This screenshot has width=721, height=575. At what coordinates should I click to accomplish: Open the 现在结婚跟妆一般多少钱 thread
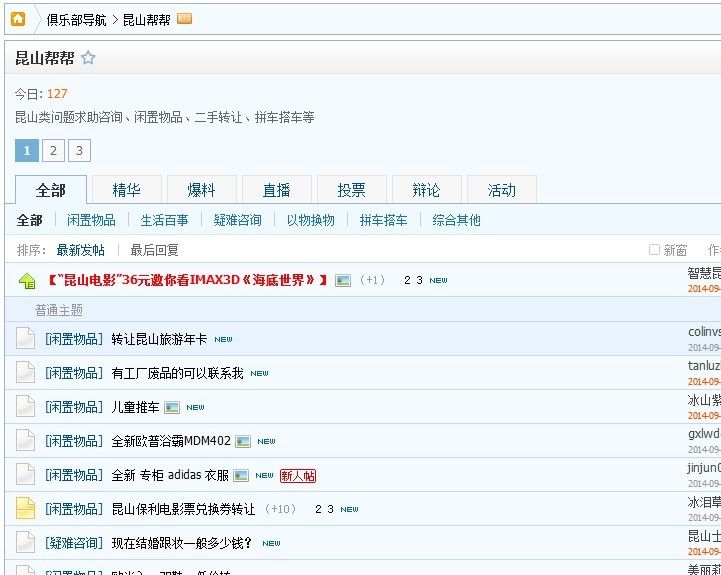[x=181, y=543]
